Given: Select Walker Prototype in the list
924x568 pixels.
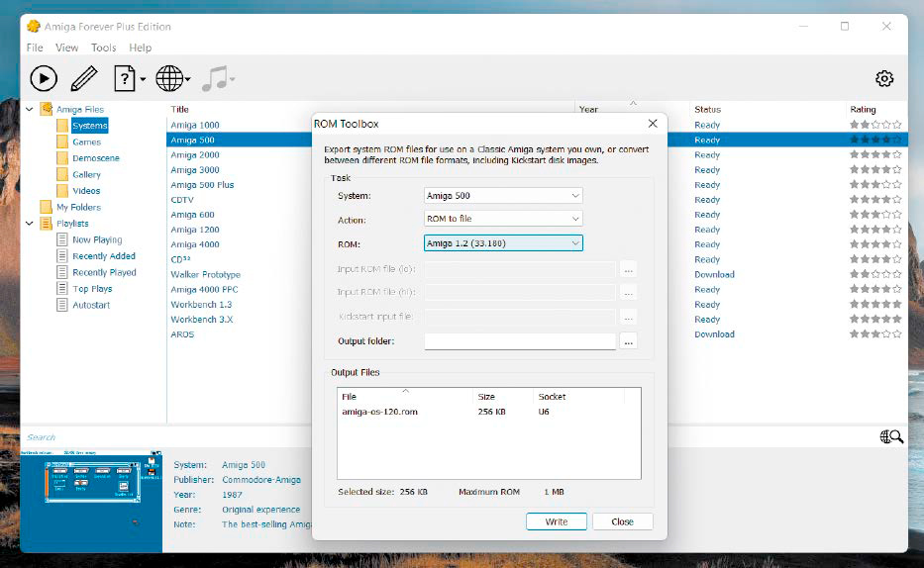Looking at the screenshot, I should pyautogui.click(x=206, y=274).
